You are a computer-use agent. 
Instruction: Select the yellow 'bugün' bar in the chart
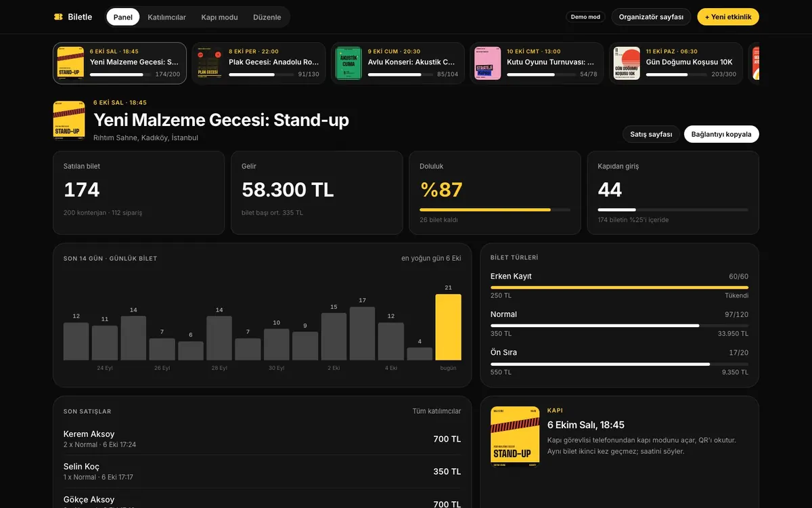click(448, 327)
